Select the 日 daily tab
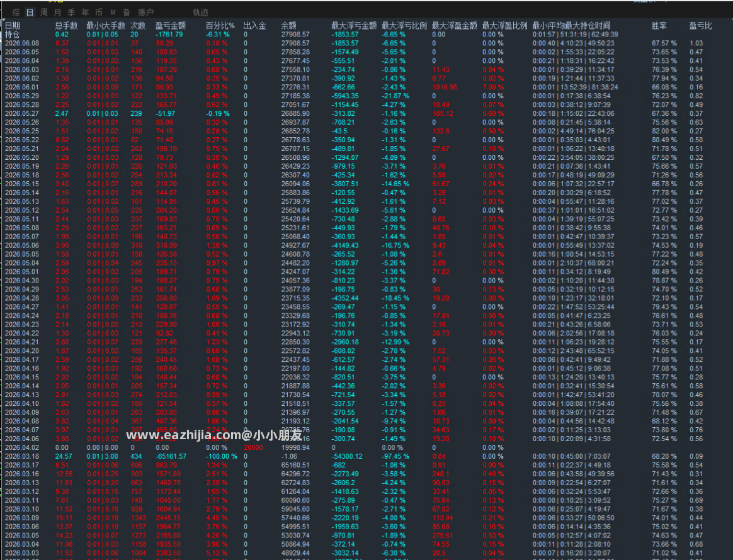Viewport: 733px width, 560px height. pos(30,12)
